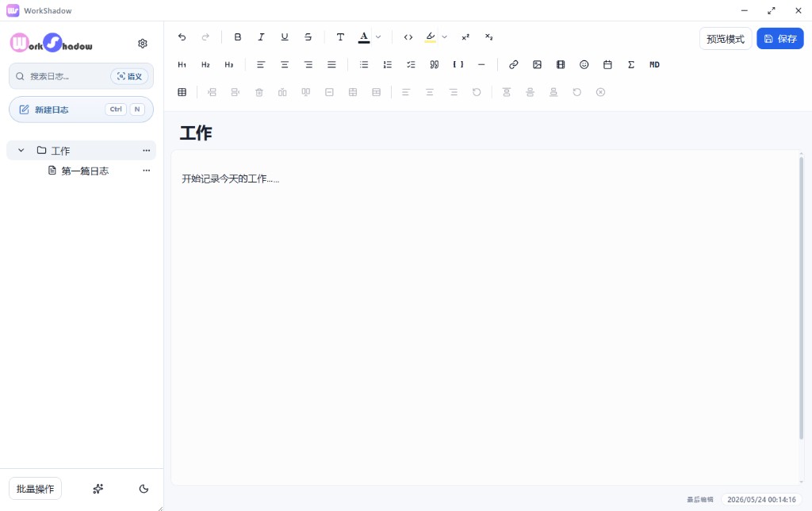Toggle 语义 semantic search
This screenshot has height=511, width=812.
(129, 76)
